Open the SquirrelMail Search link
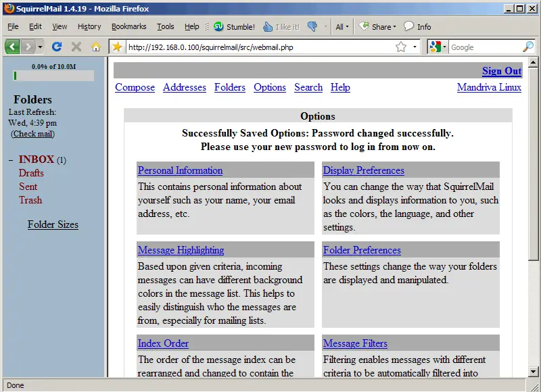This screenshot has height=392, width=541. point(308,88)
